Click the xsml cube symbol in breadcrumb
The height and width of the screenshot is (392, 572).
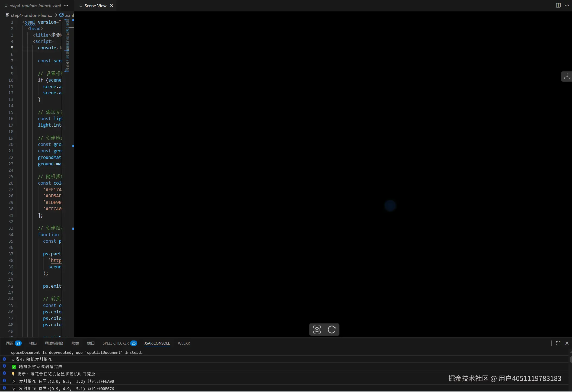click(x=62, y=15)
